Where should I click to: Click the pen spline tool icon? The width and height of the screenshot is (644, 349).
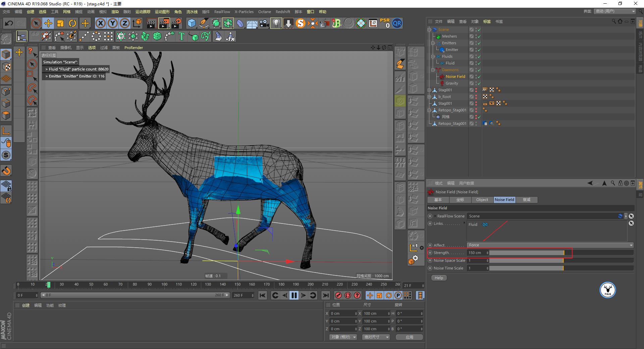click(204, 23)
